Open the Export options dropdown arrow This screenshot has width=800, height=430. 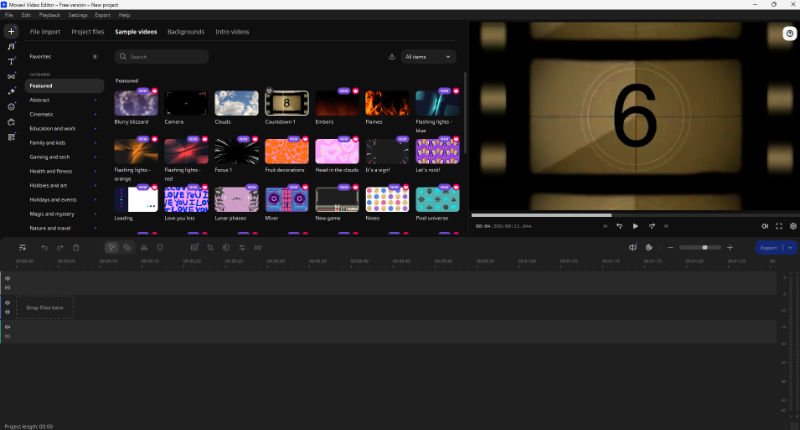pos(790,247)
